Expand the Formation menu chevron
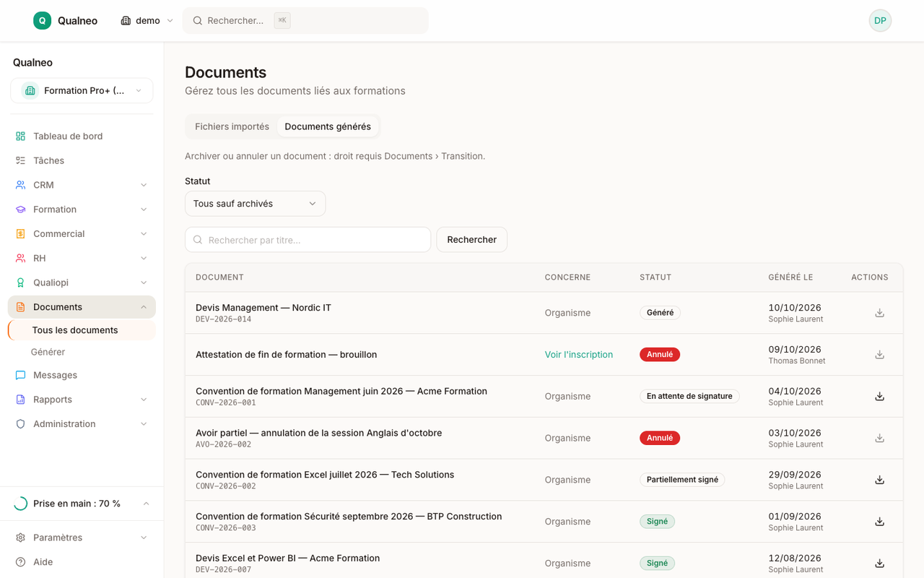The image size is (924, 578). click(x=144, y=210)
